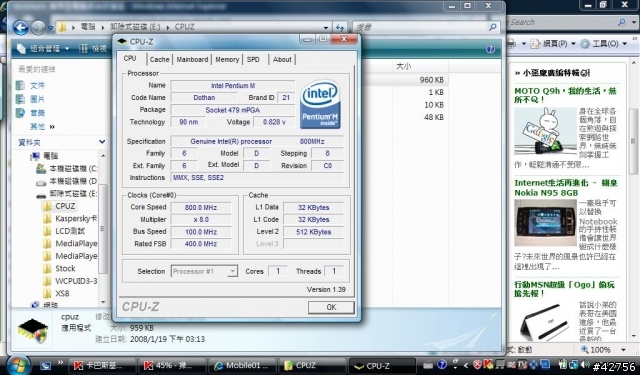Click the 大小 size column header
The width and height of the screenshot is (640, 375).
click(x=403, y=66)
